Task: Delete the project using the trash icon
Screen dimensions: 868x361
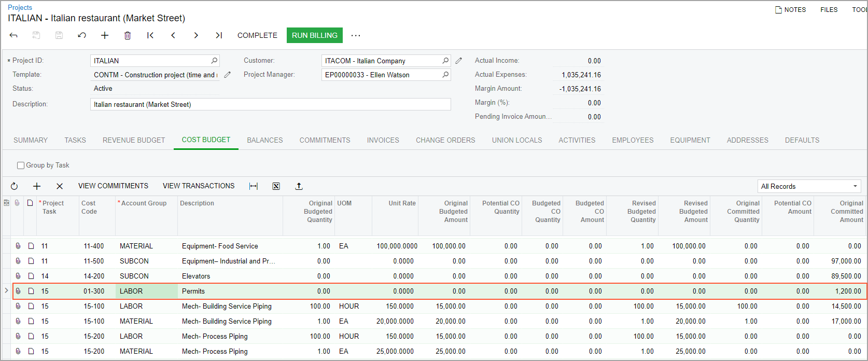Action: tap(128, 35)
